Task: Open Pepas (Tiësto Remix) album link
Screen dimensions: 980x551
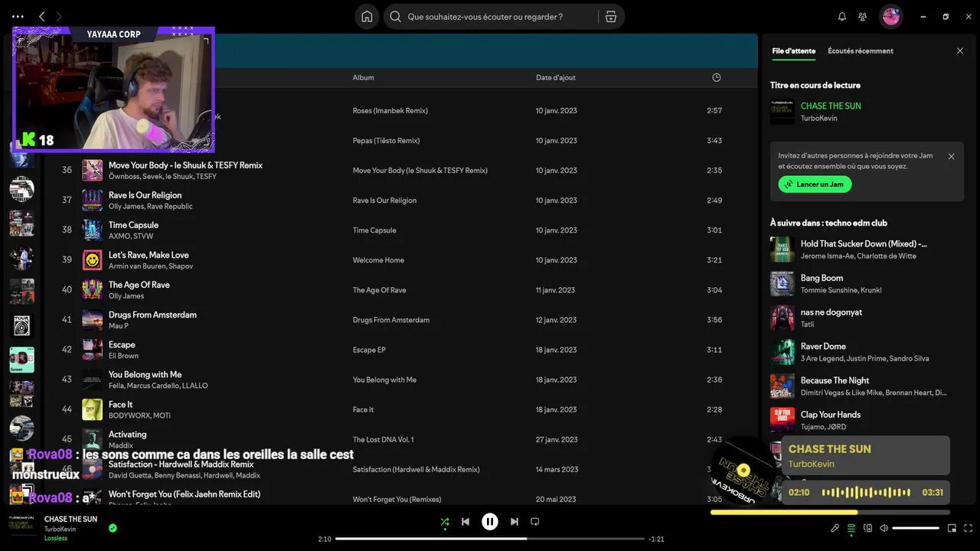Action: (386, 141)
